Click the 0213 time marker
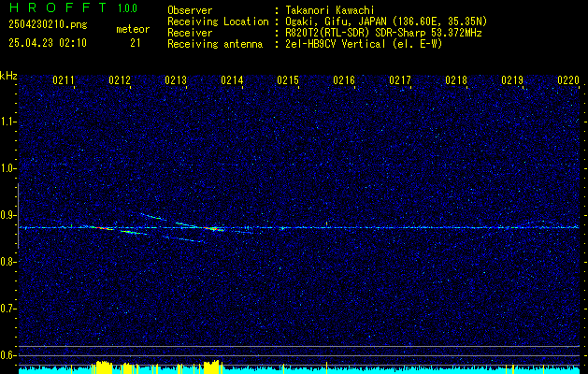Image resolution: width=588 pixels, height=374 pixels. pos(176,80)
